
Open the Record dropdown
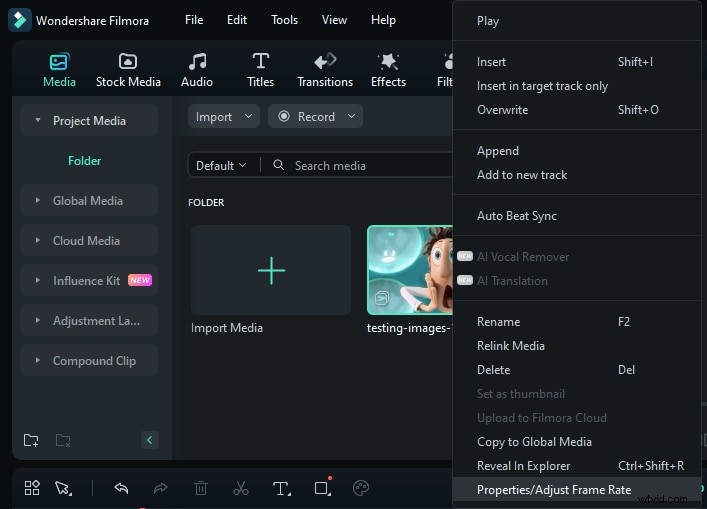(x=315, y=117)
